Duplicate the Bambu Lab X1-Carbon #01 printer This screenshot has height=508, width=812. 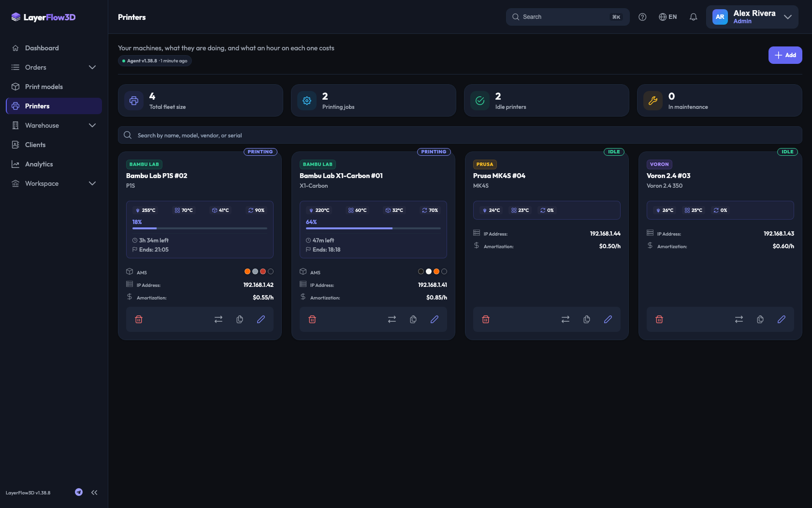[413, 319]
